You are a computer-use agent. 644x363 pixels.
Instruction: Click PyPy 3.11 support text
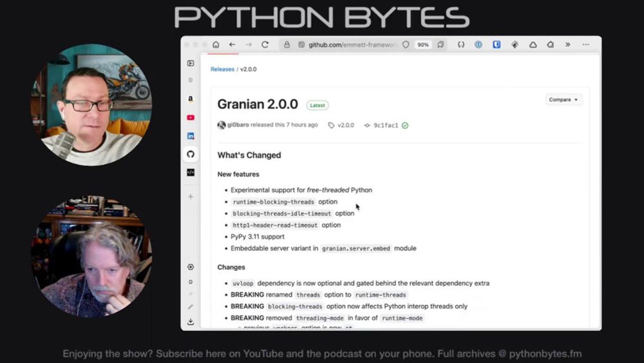258,237
